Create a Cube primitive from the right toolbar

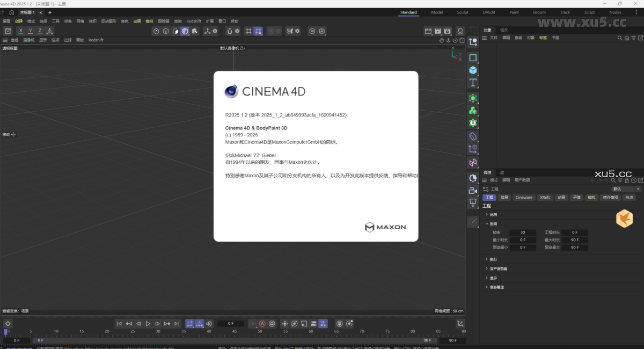pyautogui.click(x=473, y=70)
